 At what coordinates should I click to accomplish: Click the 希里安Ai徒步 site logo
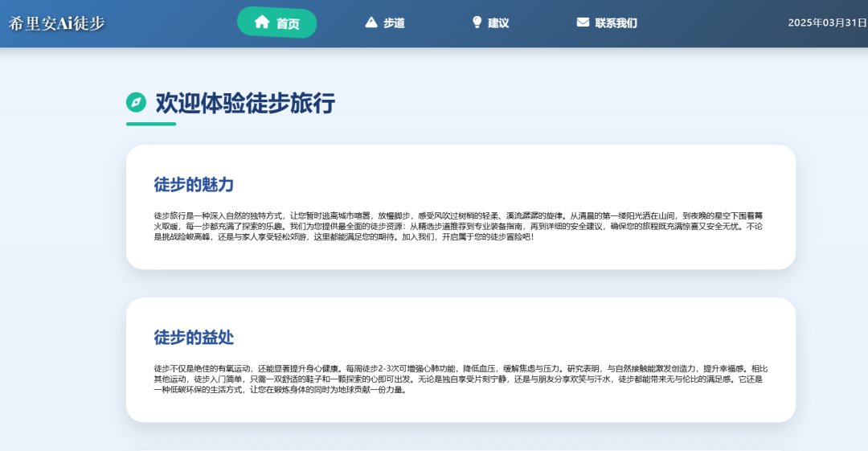(56, 23)
